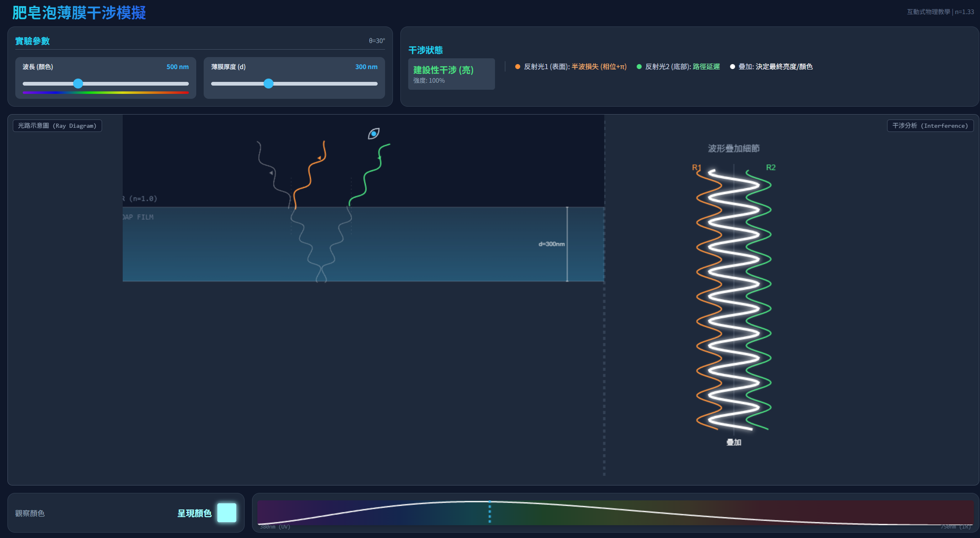
Task: Click the rainbow spectrum bar under wavelength slider
Action: (106, 93)
